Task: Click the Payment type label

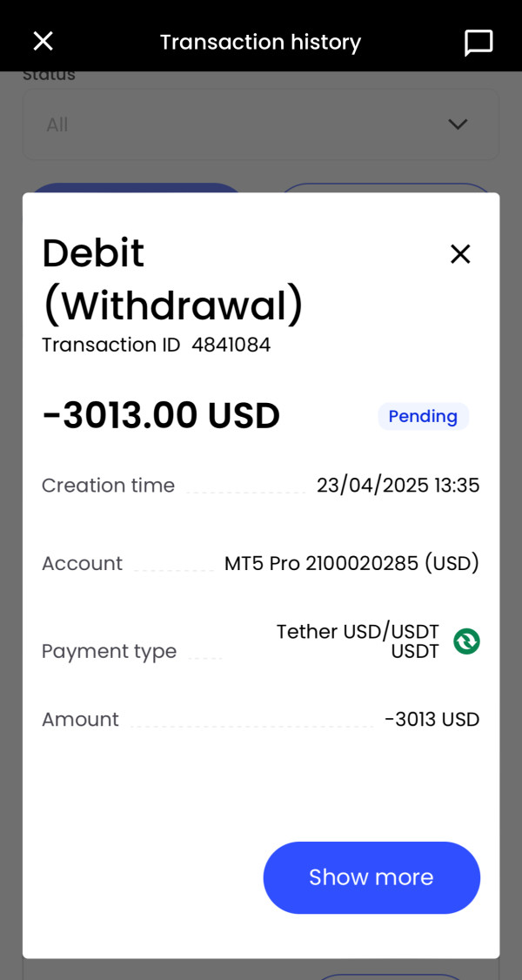Action: pos(109,651)
